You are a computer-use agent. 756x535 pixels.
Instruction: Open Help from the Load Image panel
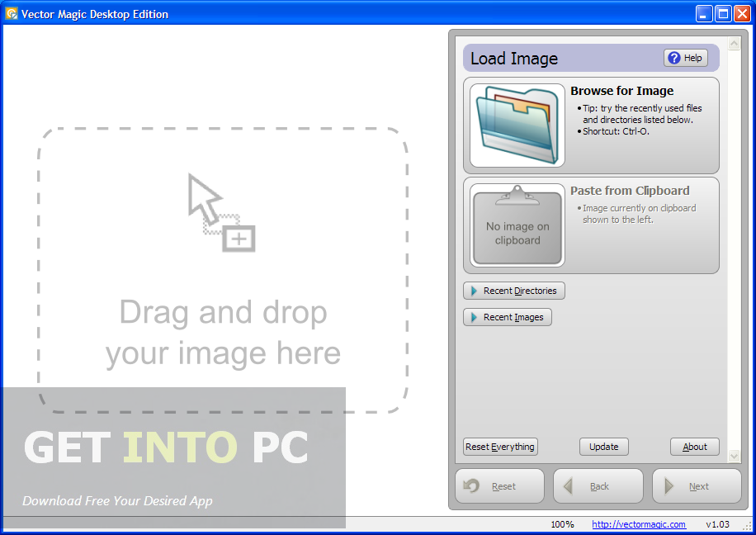point(686,57)
